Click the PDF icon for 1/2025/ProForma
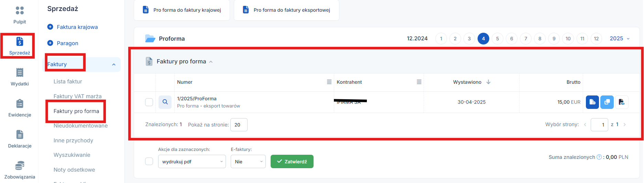 (621, 102)
